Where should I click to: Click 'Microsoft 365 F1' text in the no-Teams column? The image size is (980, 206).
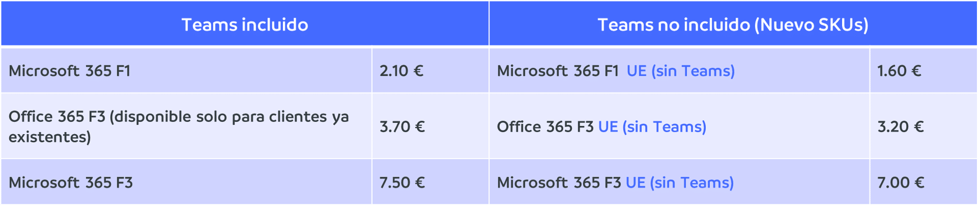tap(558, 71)
